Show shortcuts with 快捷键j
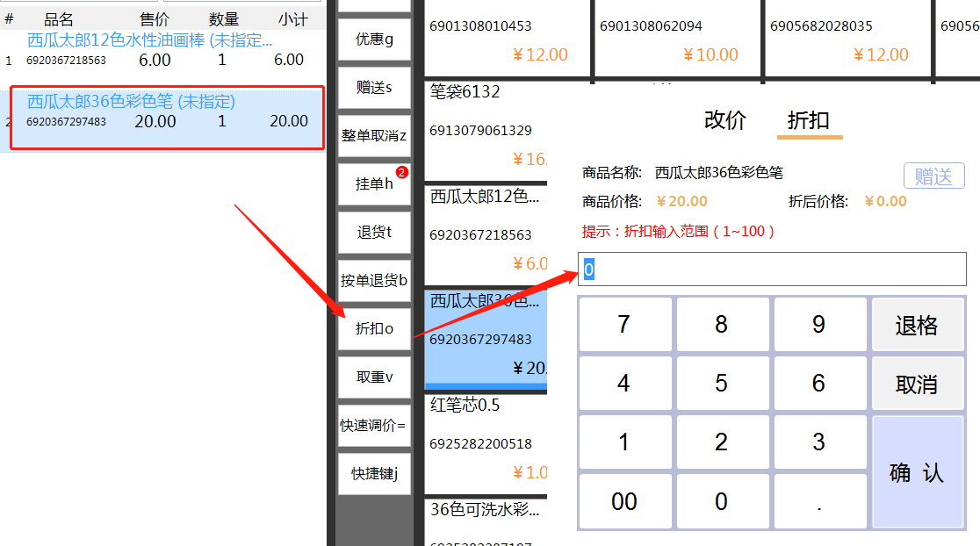Image resolution: width=980 pixels, height=546 pixels. (x=374, y=473)
